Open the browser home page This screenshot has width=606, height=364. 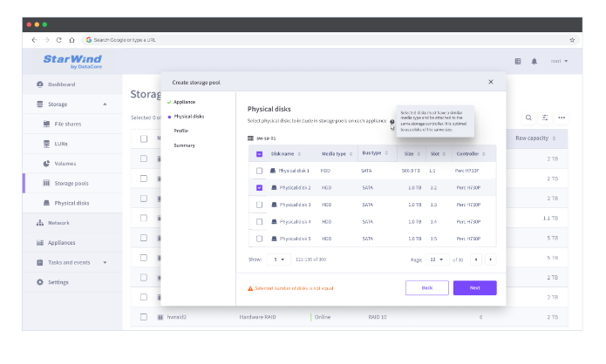71,40
